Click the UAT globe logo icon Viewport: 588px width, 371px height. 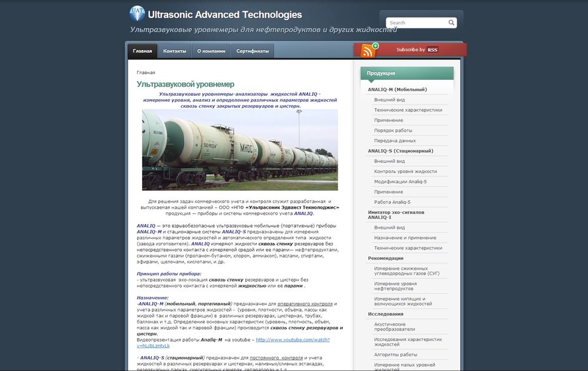tap(137, 14)
